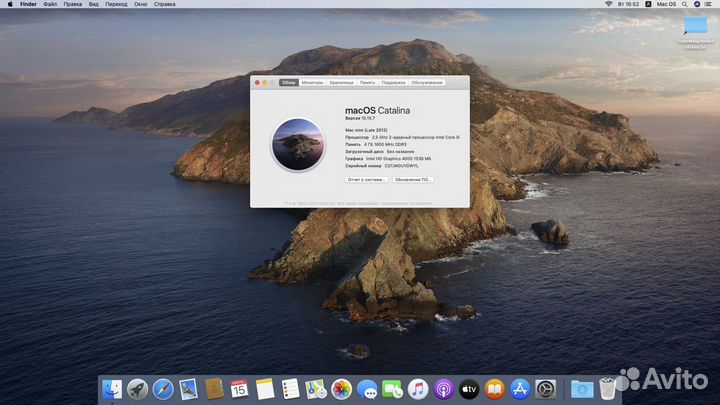Select Обзор tab in About window
This screenshot has width=720, height=405.
(x=289, y=83)
